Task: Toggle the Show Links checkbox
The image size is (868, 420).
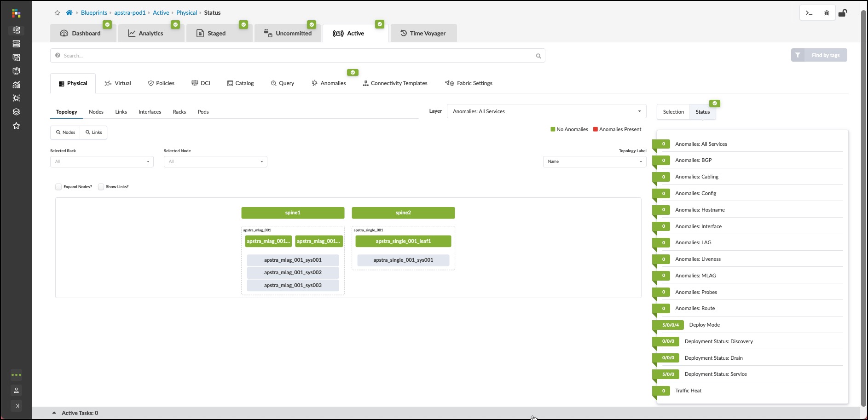Action: [x=101, y=187]
